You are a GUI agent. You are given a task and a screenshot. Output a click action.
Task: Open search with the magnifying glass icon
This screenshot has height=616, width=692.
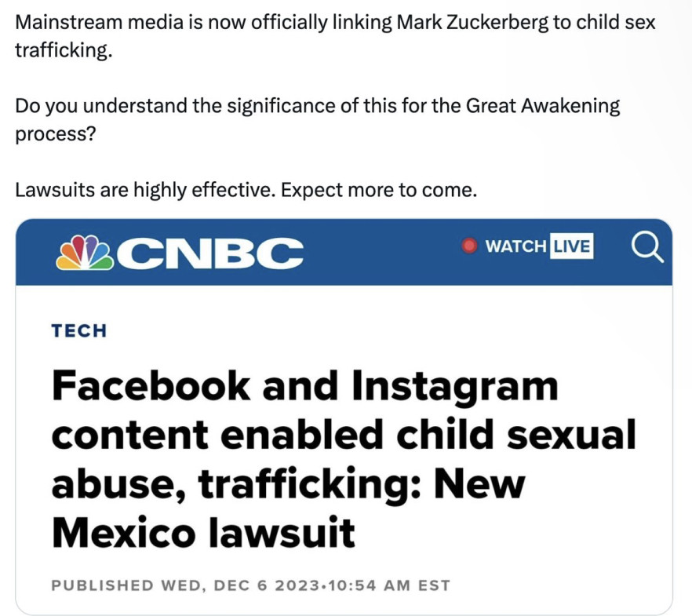click(646, 248)
